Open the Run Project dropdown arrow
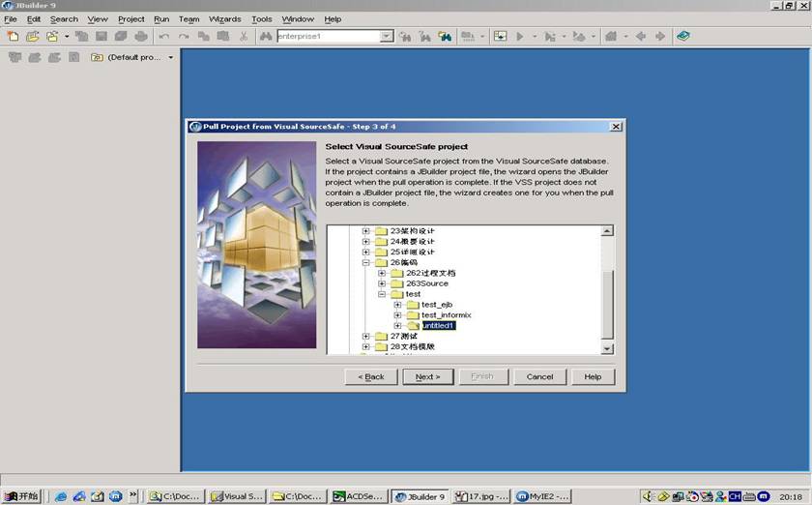This screenshot has height=505, width=812. (x=535, y=37)
